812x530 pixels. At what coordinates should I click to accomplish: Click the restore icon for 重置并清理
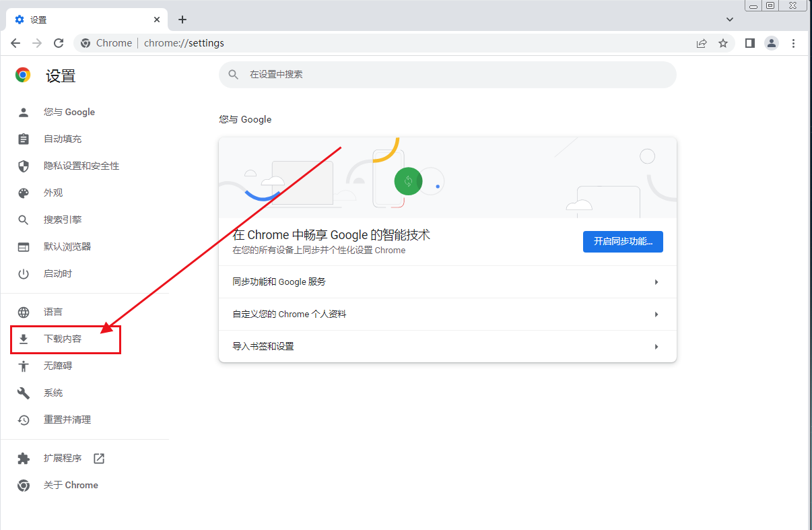pos(24,420)
